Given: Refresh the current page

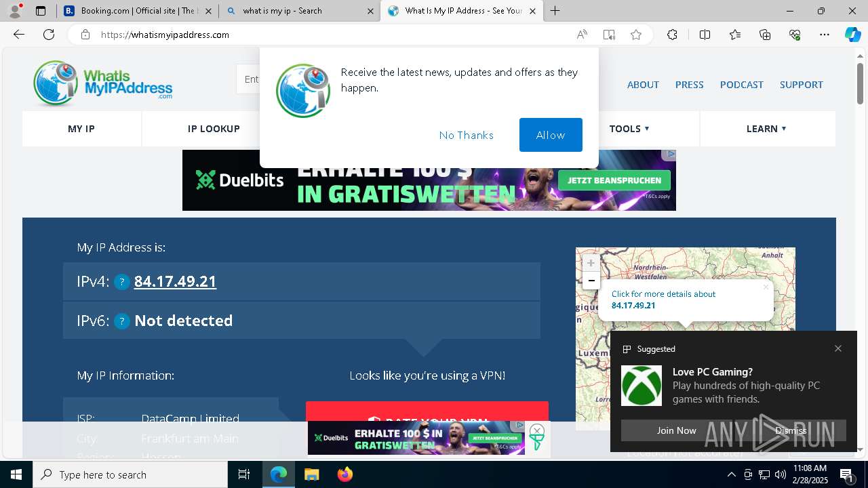Looking at the screenshot, I should pyautogui.click(x=49, y=35).
